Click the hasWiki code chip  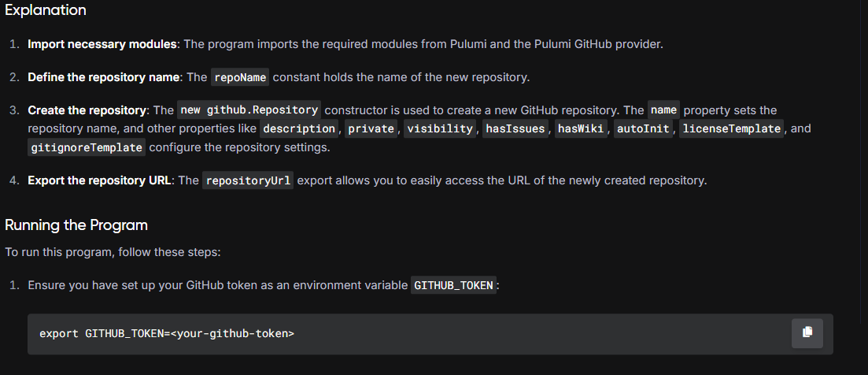(581, 128)
